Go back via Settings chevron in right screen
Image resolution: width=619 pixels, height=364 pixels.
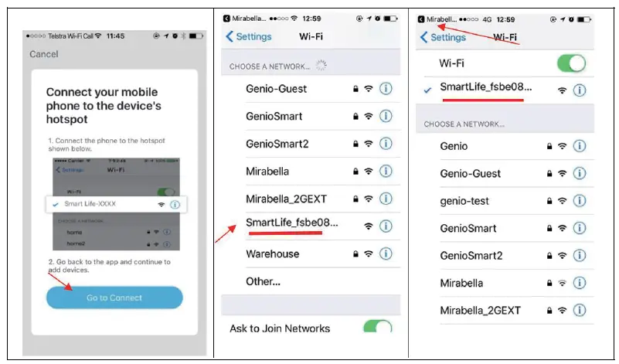pos(443,38)
